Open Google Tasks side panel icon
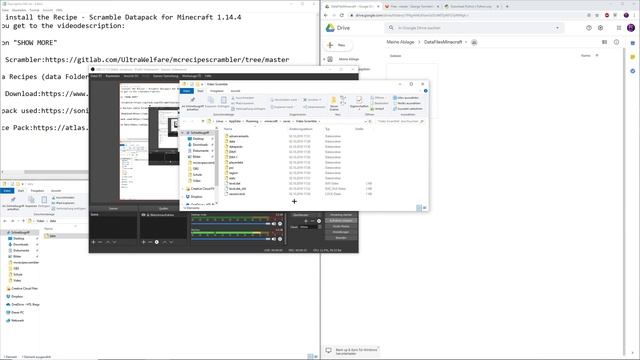This screenshot has width=640, height=360. click(x=633, y=71)
